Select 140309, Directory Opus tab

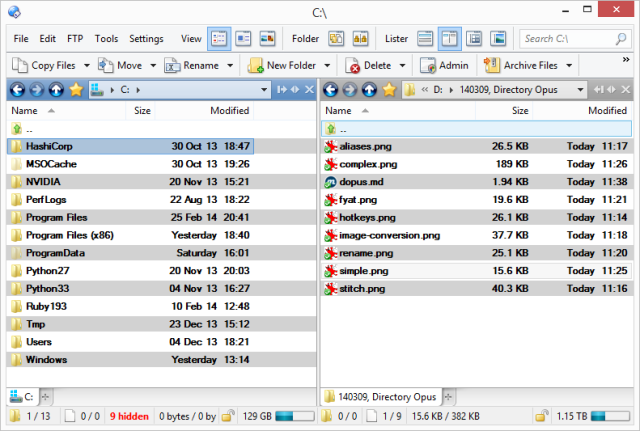pyautogui.click(x=380, y=397)
